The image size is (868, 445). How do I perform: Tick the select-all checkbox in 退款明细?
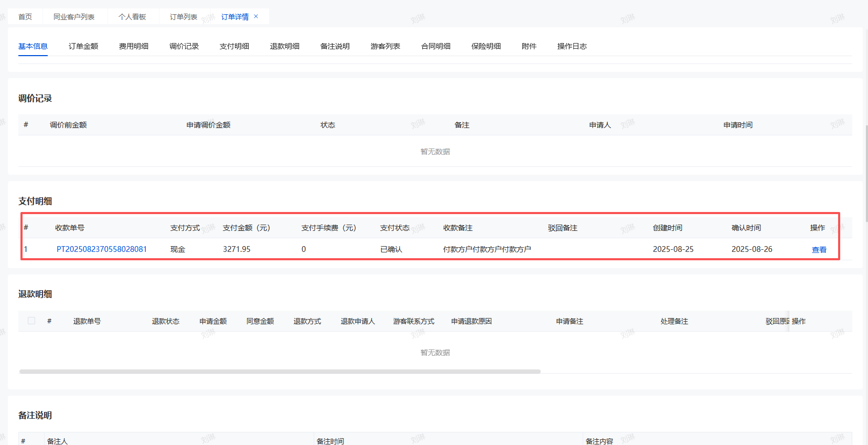pos(31,321)
